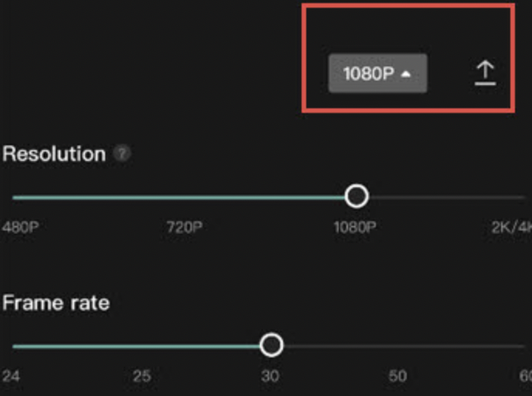
Task: Click the Frame rate slider handle
Action: coord(271,345)
